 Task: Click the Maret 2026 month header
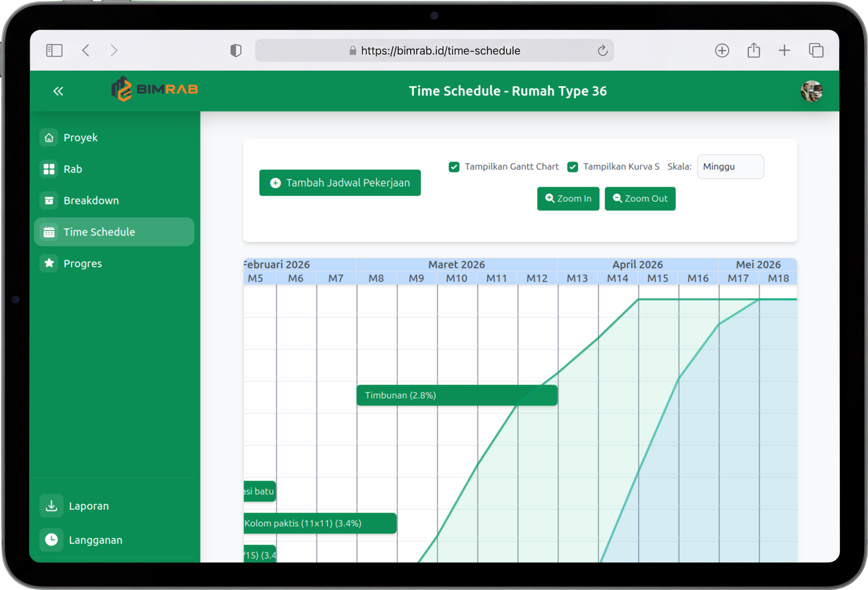coord(457,264)
